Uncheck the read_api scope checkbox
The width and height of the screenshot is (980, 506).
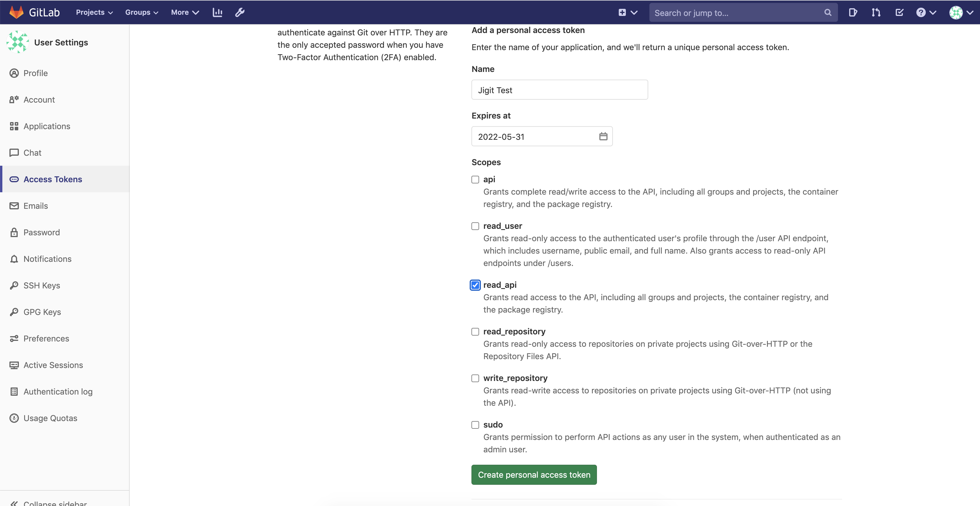(x=475, y=285)
